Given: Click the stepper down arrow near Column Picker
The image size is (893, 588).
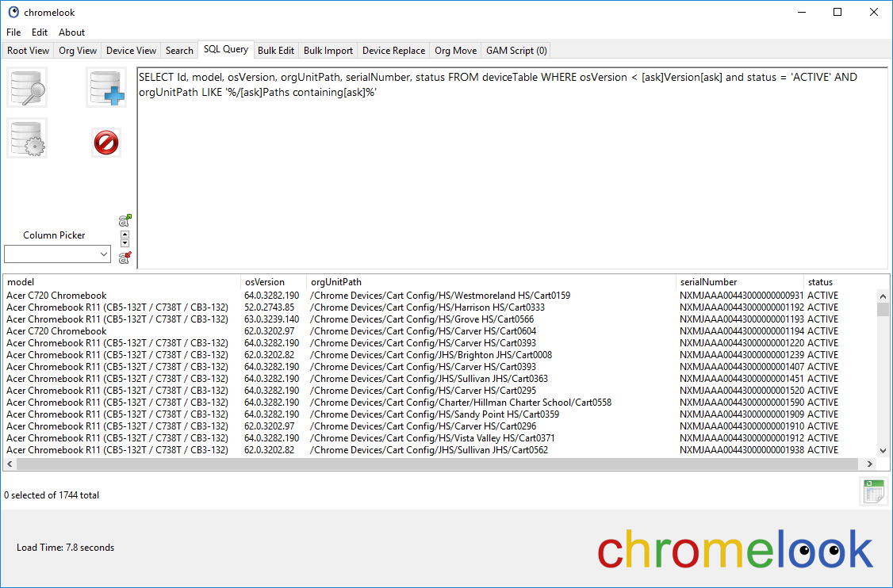Looking at the screenshot, I should tap(125, 243).
